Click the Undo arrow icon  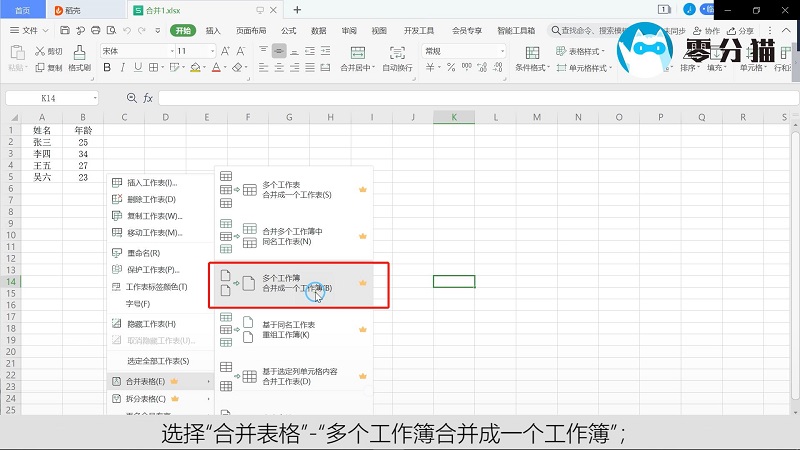click(127, 31)
